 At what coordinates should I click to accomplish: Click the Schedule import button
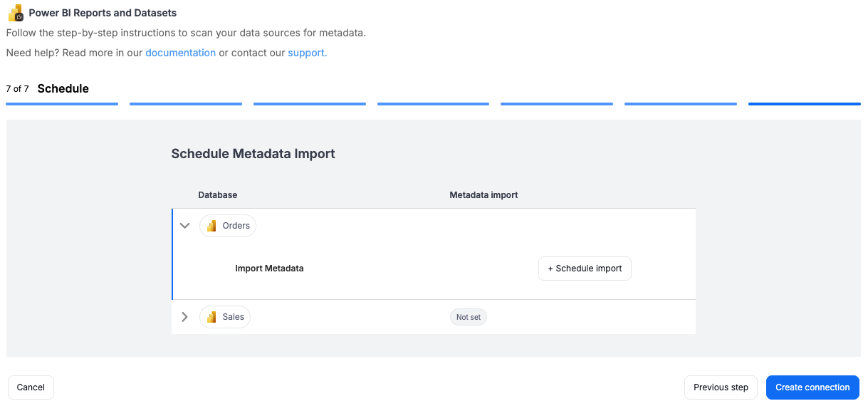pyautogui.click(x=585, y=269)
